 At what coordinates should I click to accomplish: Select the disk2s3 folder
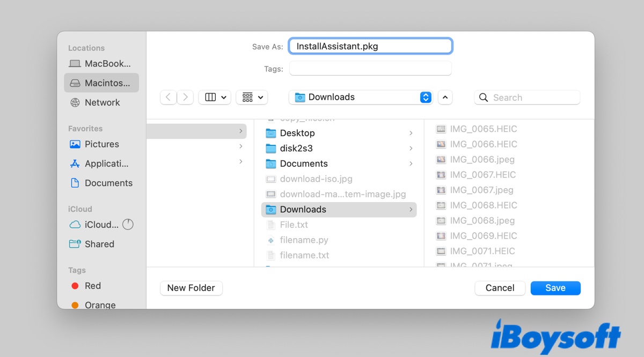[339, 148]
